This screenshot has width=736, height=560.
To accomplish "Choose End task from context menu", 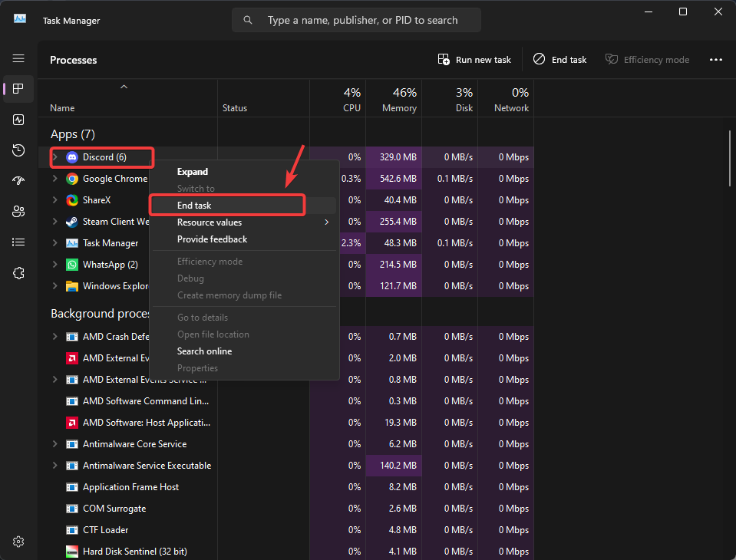I will coord(194,206).
